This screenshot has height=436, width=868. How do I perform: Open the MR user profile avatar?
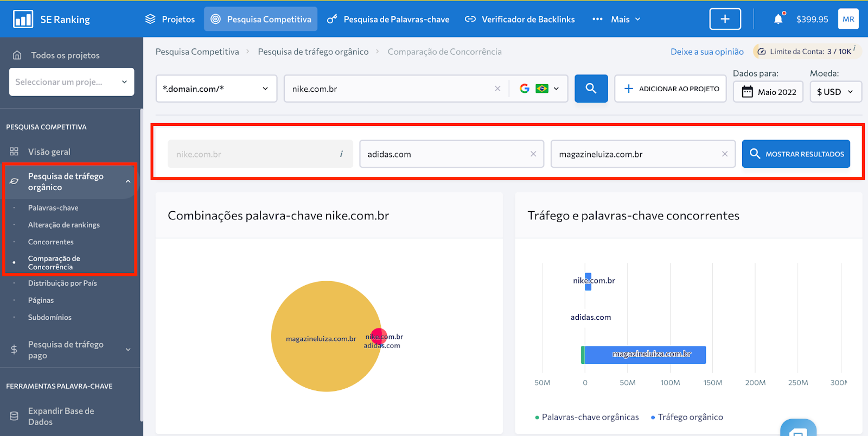(848, 19)
